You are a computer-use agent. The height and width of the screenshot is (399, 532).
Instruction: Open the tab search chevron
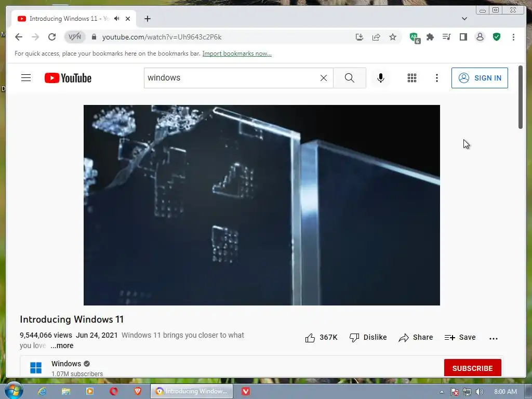464,19
